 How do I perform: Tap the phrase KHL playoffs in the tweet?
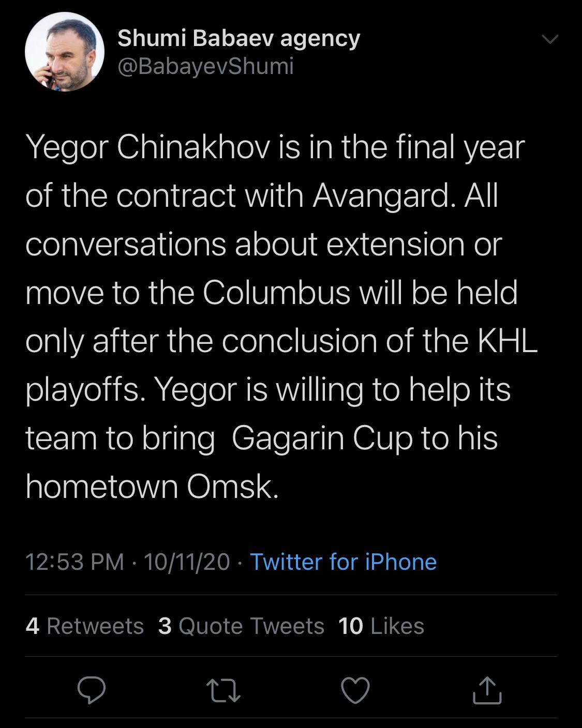pos(282,365)
